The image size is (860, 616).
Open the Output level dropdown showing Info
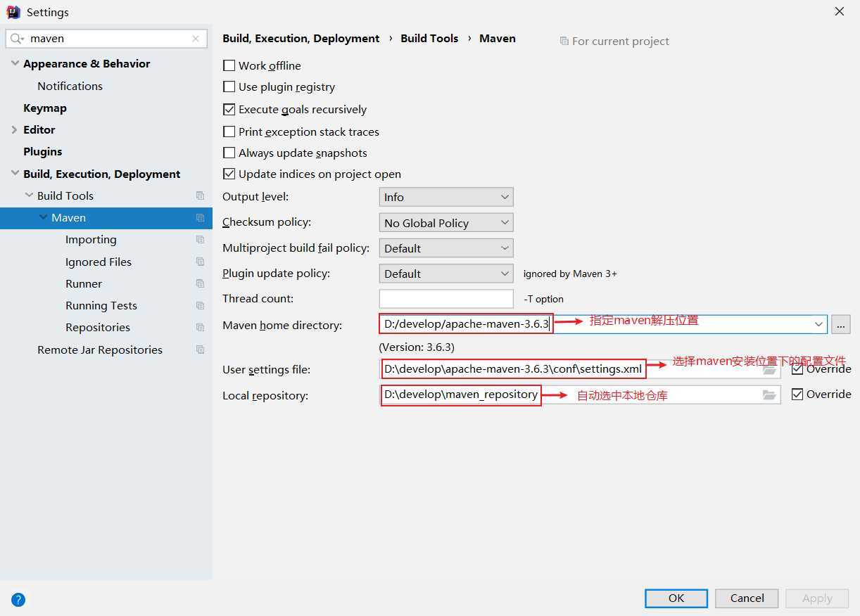click(x=446, y=198)
